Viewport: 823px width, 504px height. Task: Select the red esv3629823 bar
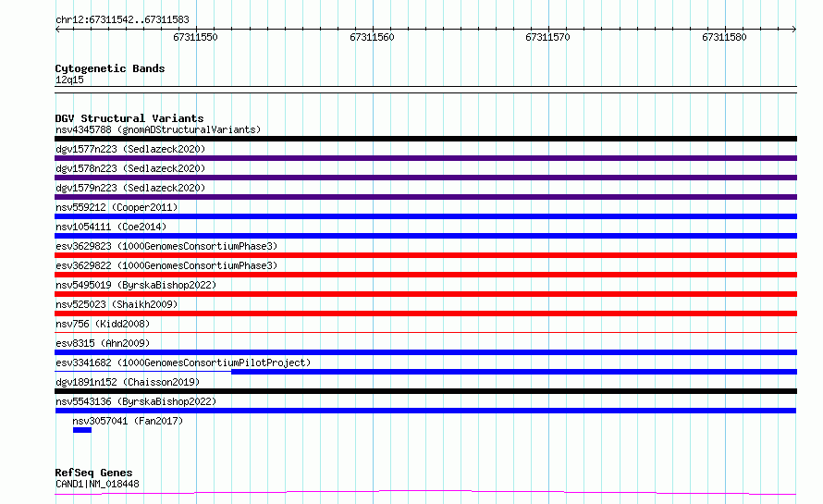tap(425, 255)
